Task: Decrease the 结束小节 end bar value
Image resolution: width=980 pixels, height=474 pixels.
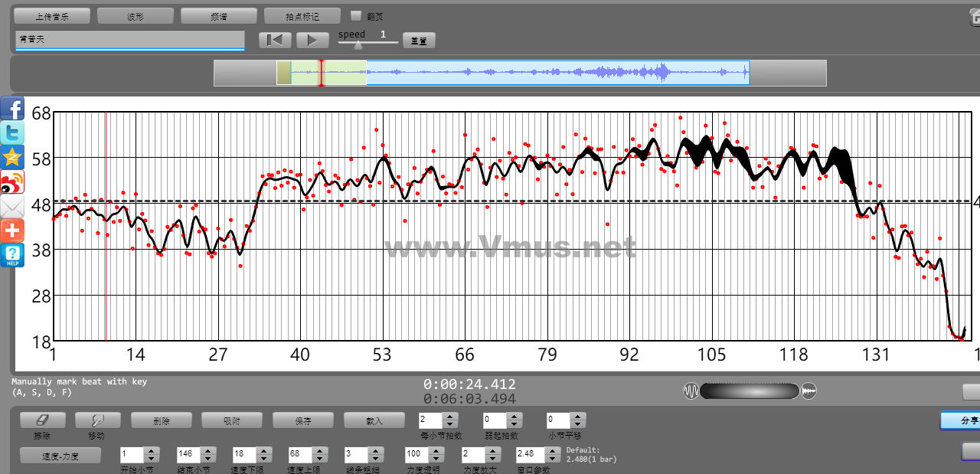Action: pos(207,458)
